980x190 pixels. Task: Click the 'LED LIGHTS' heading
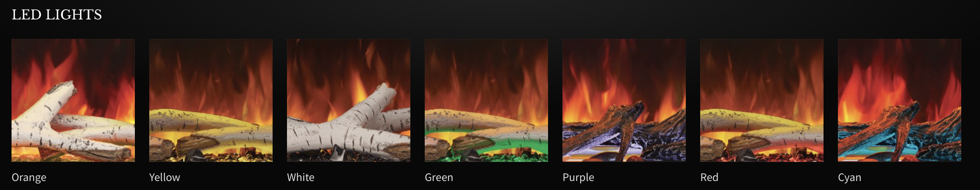[57, 15]
